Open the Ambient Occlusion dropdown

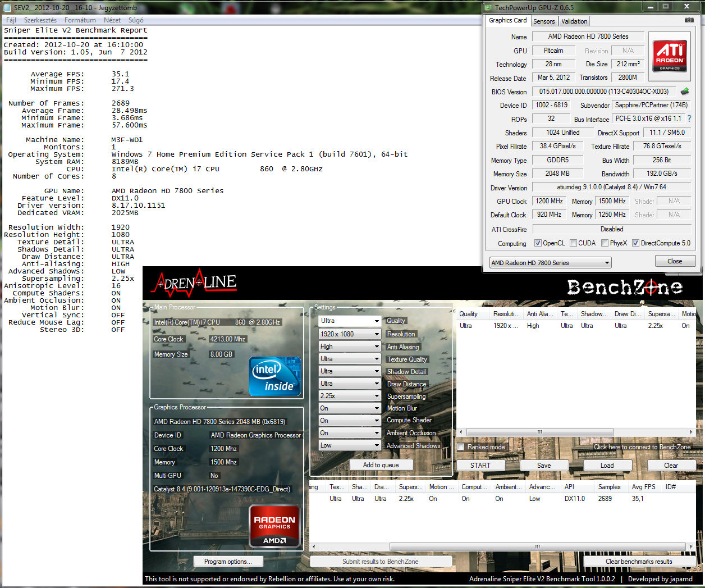(350, 433)
